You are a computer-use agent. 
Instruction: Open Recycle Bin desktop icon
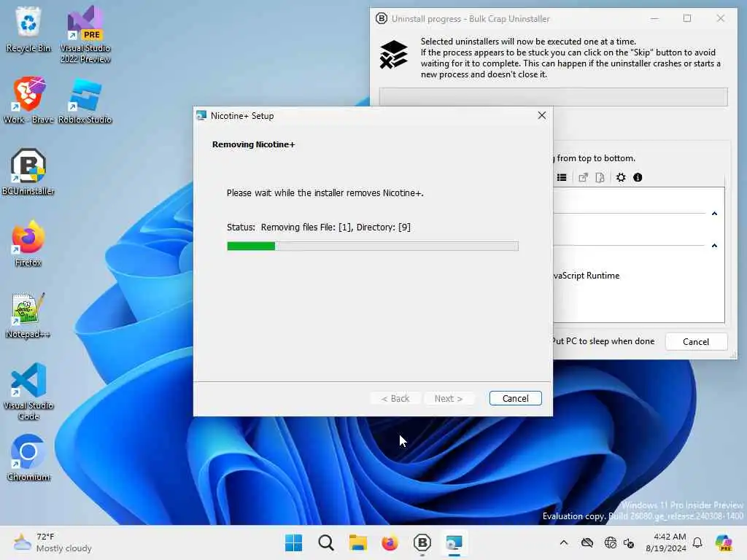coord(28,29)
